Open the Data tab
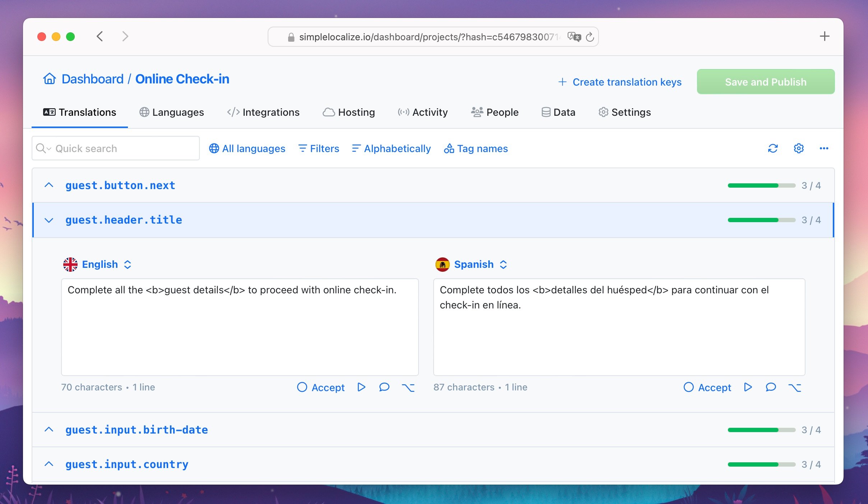 click(x=558, y=112)
